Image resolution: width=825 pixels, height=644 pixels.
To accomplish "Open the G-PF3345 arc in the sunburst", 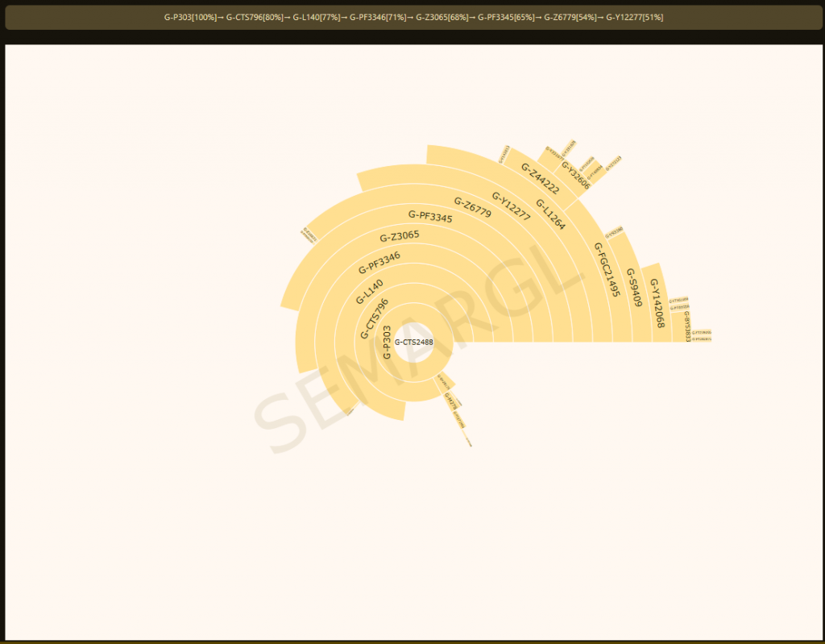I will (430, 218).
